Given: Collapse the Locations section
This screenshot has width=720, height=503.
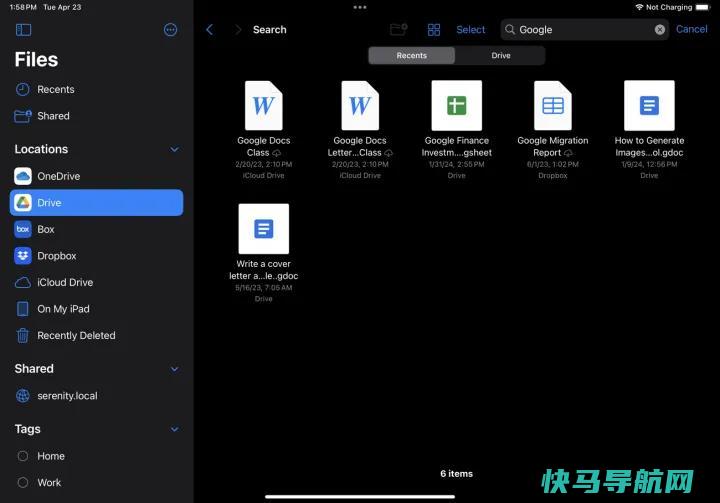Looking at the screenshot, I should [x=174, y=149].
